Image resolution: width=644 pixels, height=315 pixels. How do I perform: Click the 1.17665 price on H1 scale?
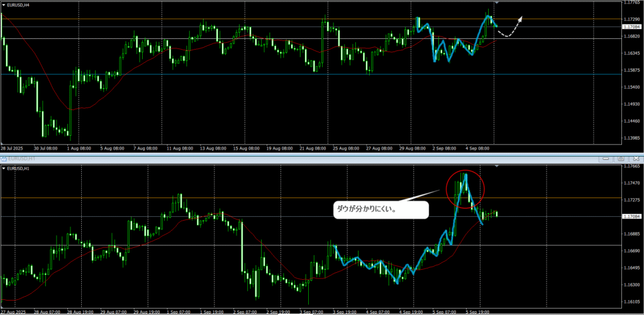(x=633, y=166)
